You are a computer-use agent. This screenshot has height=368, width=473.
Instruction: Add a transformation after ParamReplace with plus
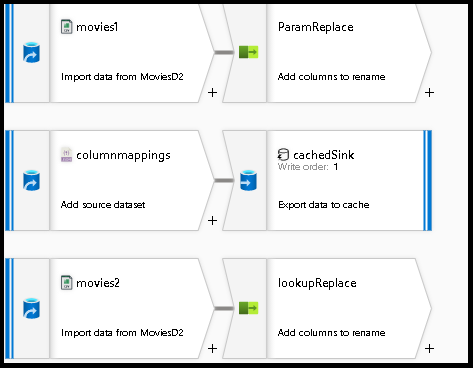pyautogui.click(x=430, y=92)
